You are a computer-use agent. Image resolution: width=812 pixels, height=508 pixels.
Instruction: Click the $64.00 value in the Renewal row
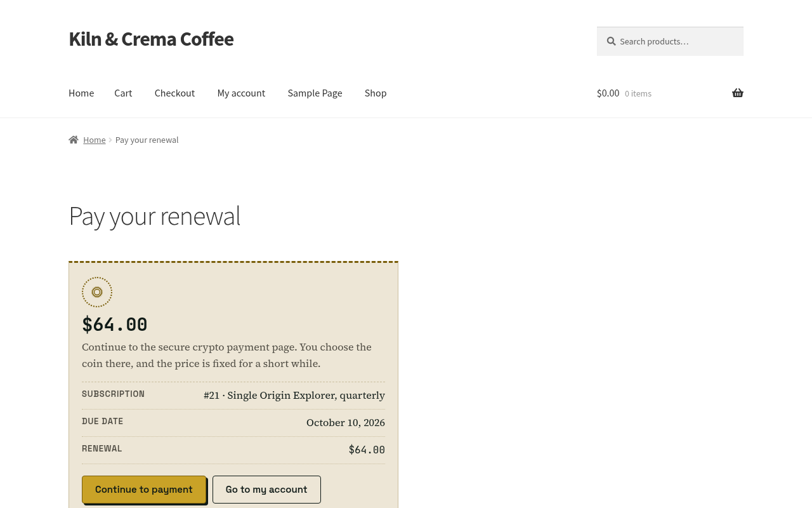pos(367,450)
